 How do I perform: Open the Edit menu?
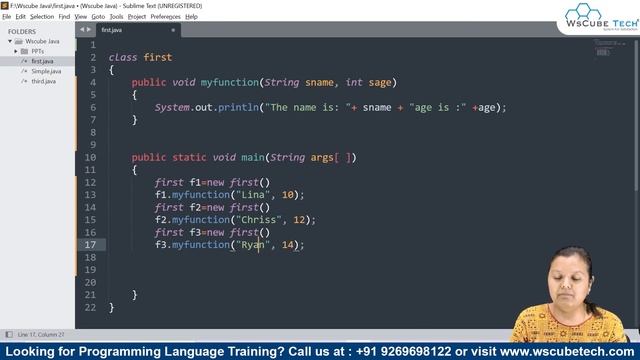point(20,17)
